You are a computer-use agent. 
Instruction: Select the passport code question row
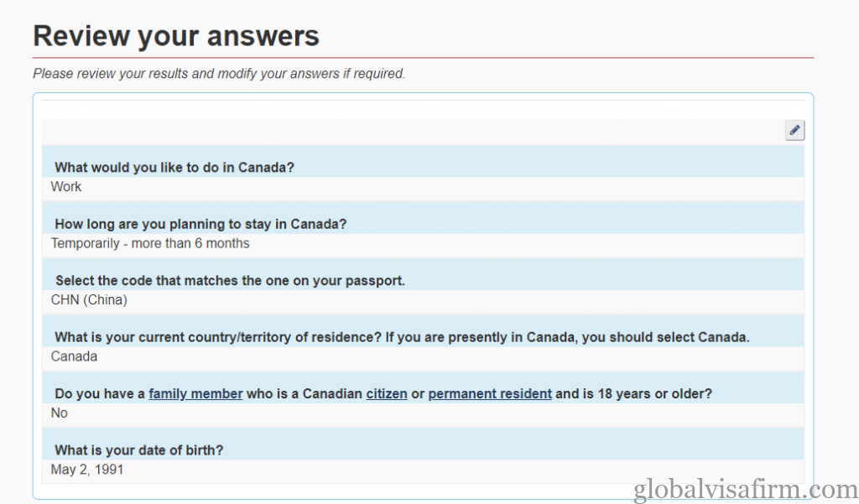(230, 280)
